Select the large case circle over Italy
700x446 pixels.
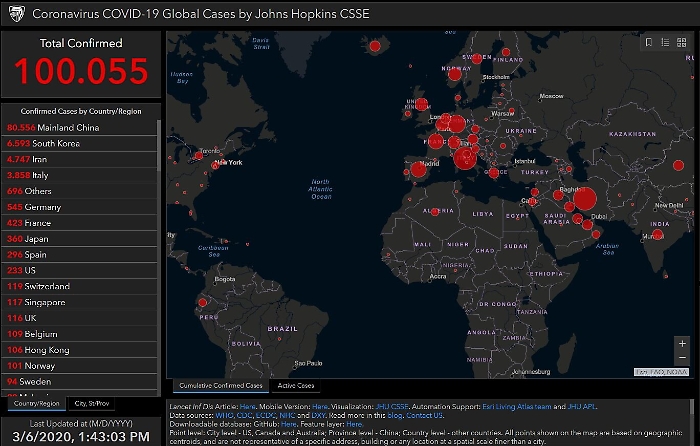pyautogui.click(x=464, y=158)
